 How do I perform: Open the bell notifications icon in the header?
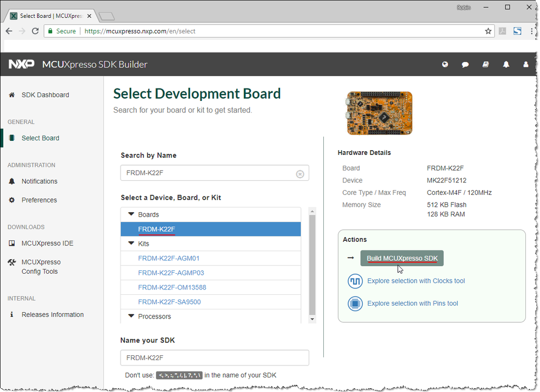506,64
